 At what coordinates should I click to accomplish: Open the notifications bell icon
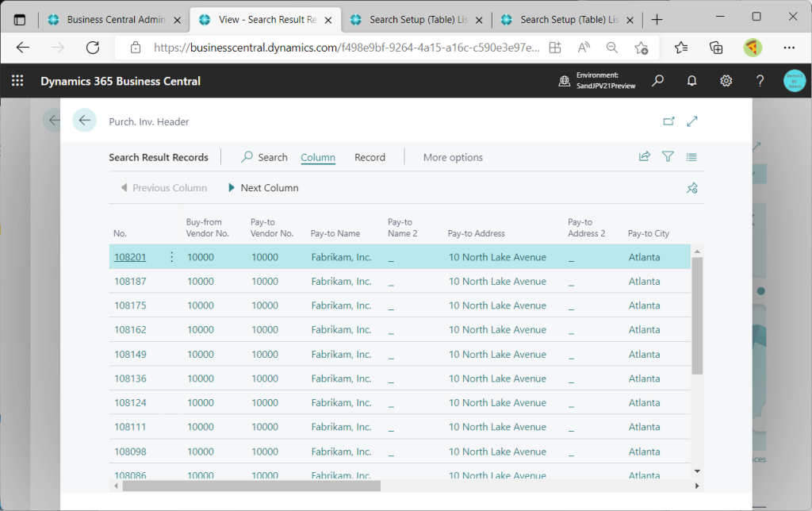coord(691,81)
